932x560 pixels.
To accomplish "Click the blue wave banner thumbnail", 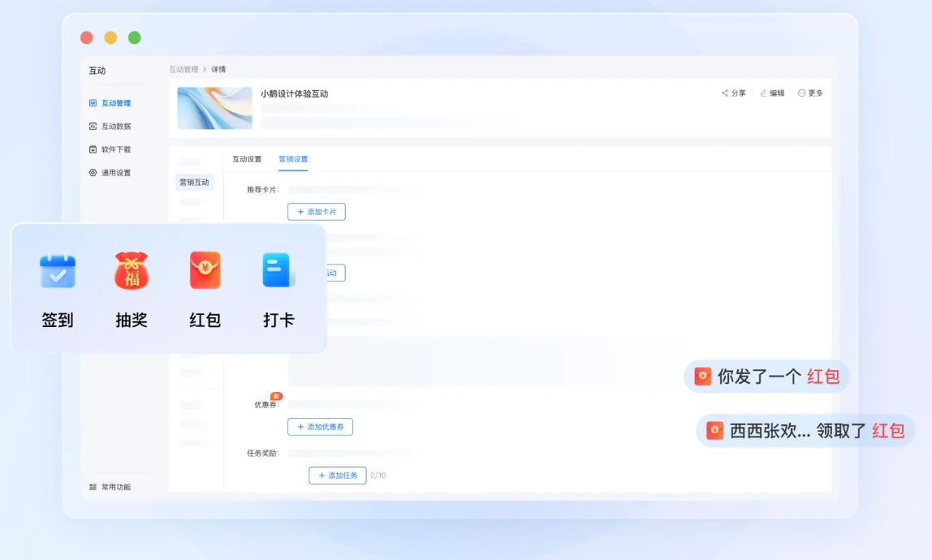I will [214, 108].
